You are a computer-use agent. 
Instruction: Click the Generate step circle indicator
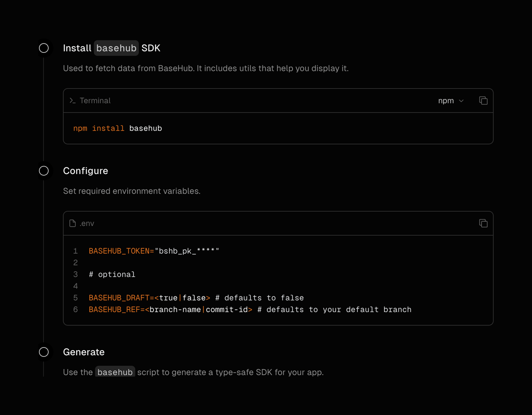[x=43, y=352]
